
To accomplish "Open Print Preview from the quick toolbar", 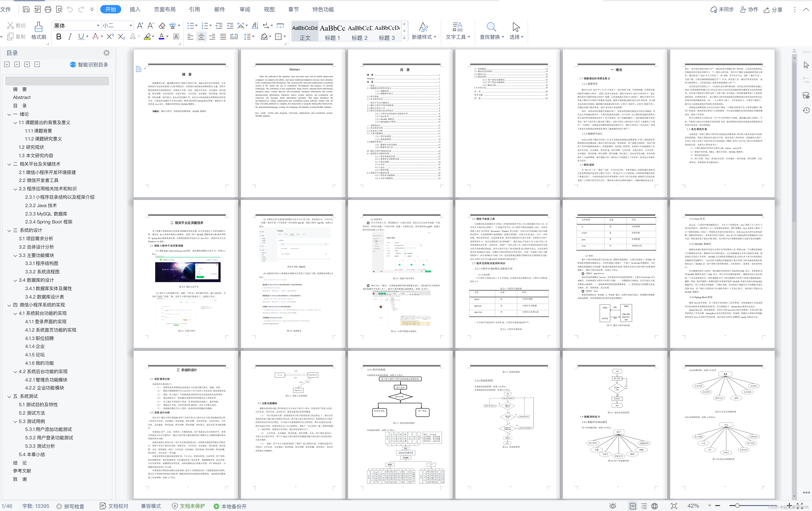I will pyautogui.click(x=59, y=9).
